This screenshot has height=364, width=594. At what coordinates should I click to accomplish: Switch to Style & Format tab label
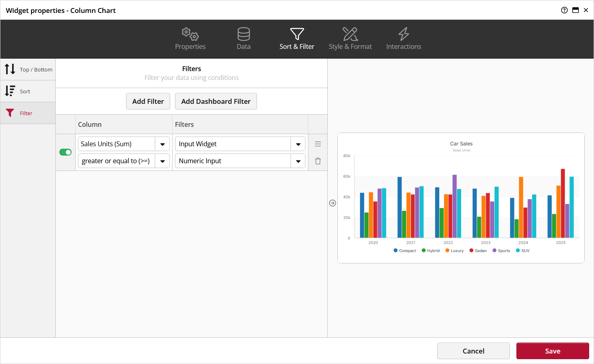point(350,46)
